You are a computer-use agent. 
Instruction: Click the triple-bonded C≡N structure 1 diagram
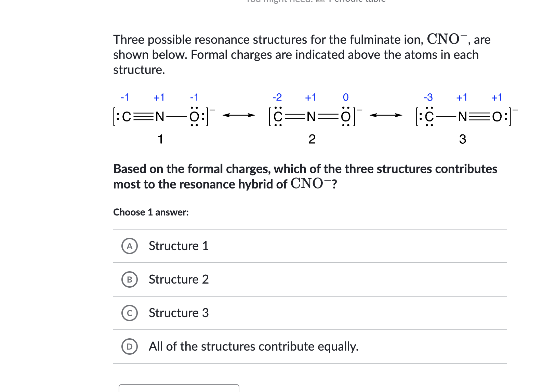pos(160,117)
